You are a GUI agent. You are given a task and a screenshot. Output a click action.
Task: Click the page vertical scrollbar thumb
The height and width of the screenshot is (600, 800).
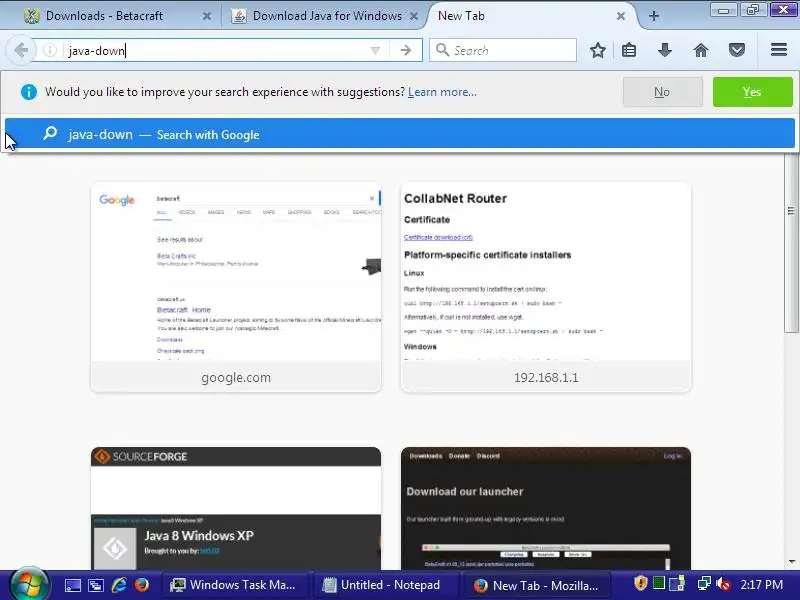coord(791,242)
